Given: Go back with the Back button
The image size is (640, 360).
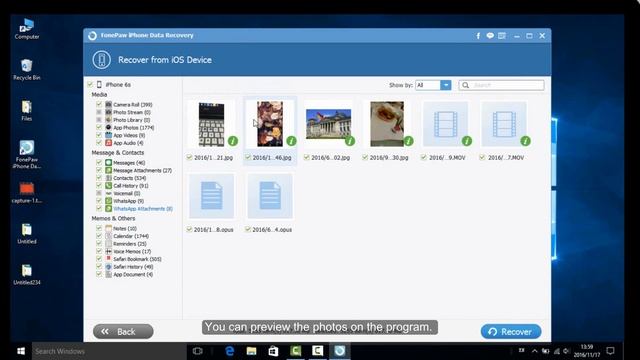Looking at the screenshot, I should 123,331.
